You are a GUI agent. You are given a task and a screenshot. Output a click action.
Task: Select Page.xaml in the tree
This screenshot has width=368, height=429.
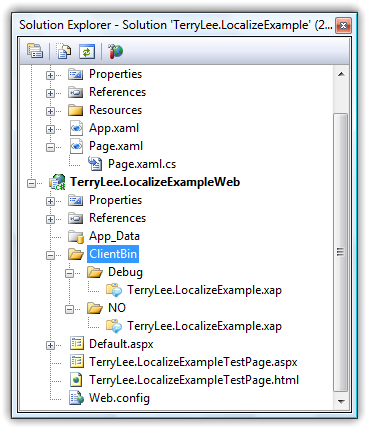coord(116,146)
